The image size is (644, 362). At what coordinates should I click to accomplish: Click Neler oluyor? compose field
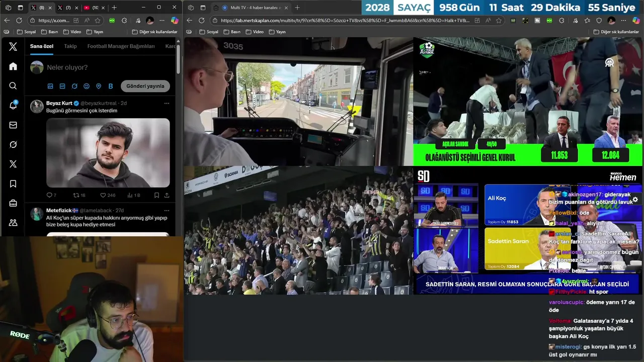(x=67, y=67)
